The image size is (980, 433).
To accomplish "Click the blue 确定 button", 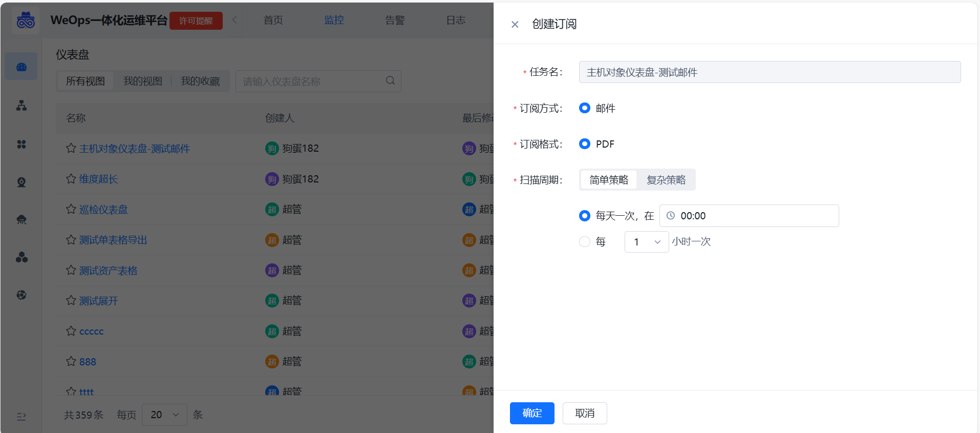I will point(531,413).
